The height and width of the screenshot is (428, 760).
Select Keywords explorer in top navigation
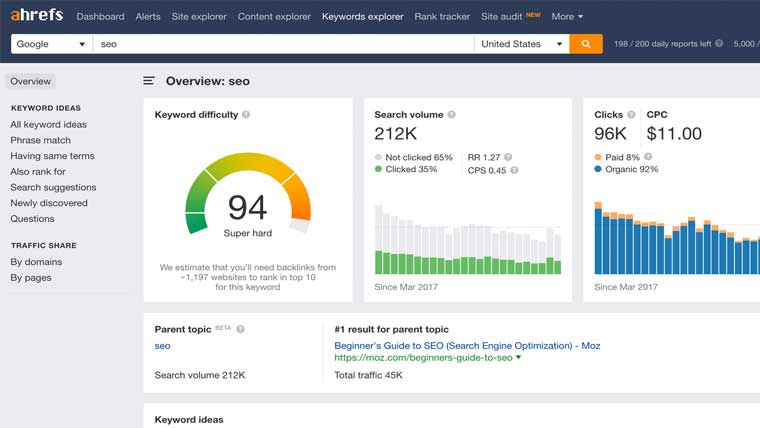[x=363, y=16]
